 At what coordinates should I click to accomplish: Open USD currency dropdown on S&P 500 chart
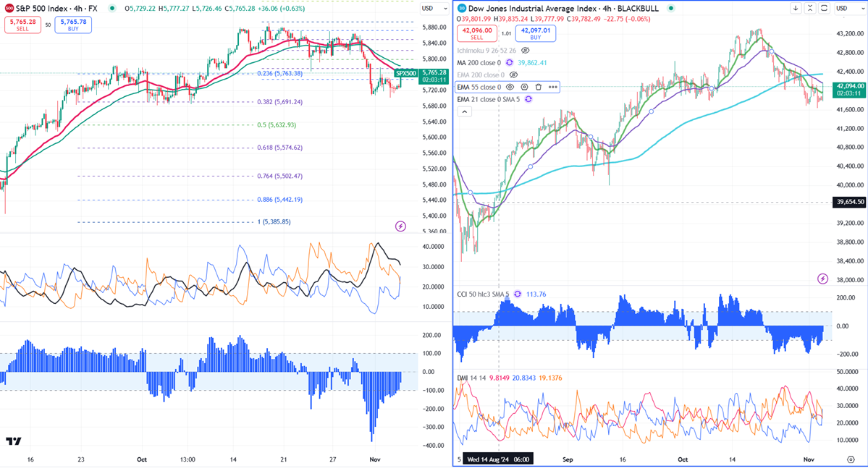(x=434, y=8)
